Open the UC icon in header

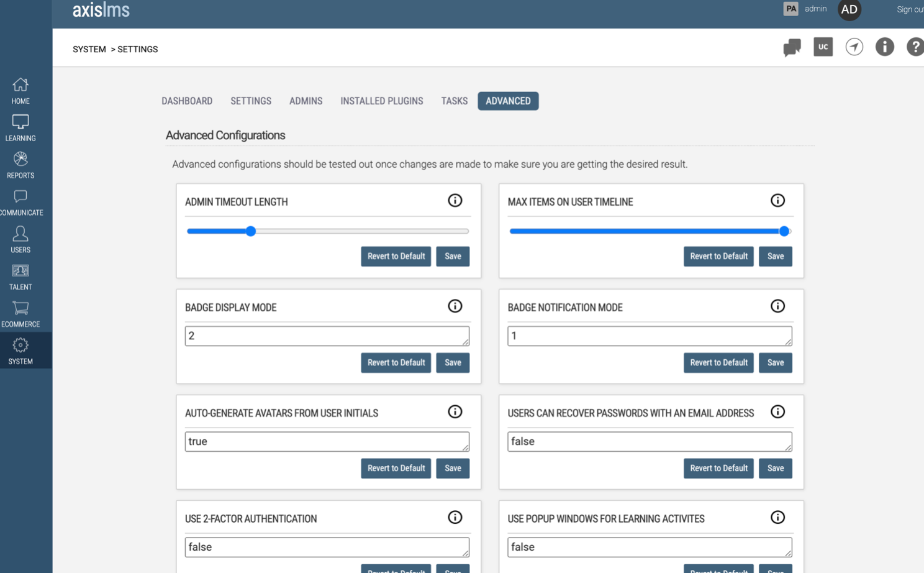click(x=823, y=47)
